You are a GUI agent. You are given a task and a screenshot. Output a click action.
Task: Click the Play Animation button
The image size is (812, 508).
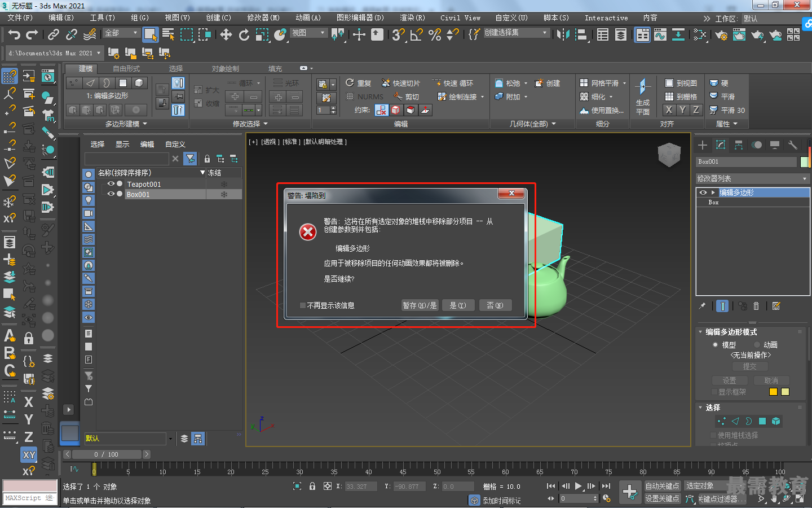point(578,486)
